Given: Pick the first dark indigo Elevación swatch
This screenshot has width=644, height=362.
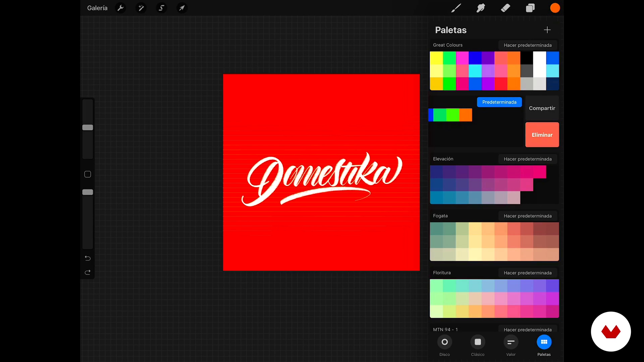Looking at the screenshot, I should click(x=436, y=172).
